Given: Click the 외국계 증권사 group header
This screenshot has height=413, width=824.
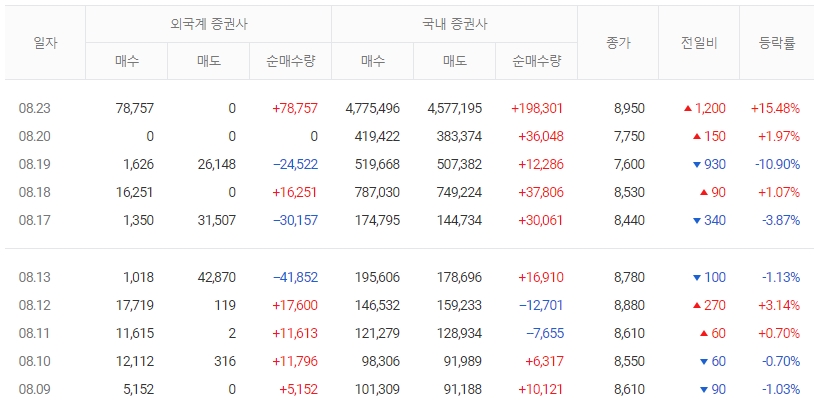Looking at the screenshot, I should pyautogui.click(x=209, y=24).
